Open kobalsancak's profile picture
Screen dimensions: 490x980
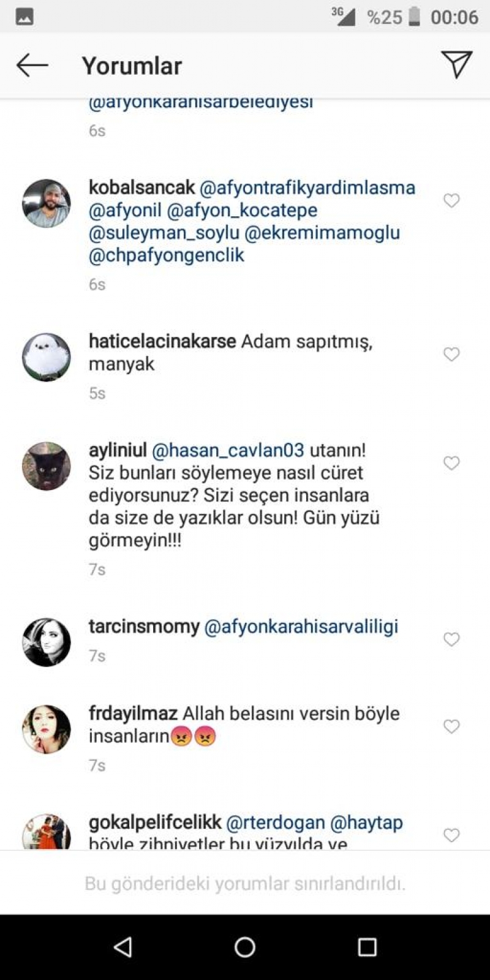pos(47,203)
